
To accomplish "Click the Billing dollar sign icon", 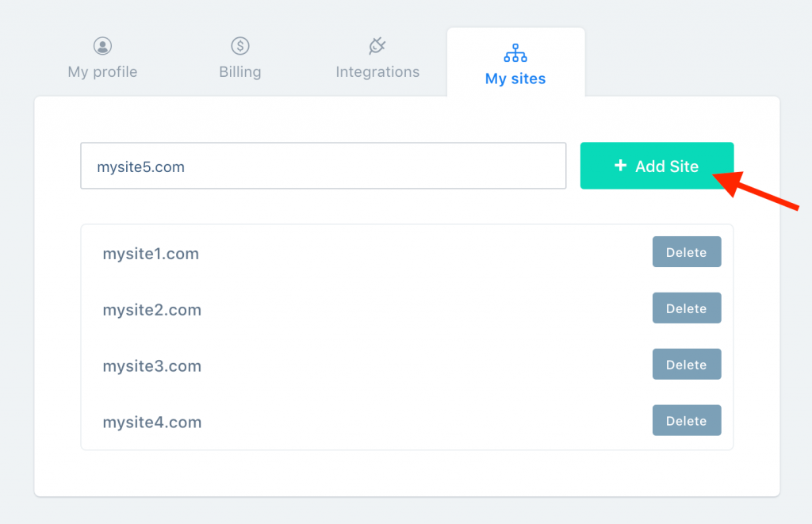I will point(239,45).
